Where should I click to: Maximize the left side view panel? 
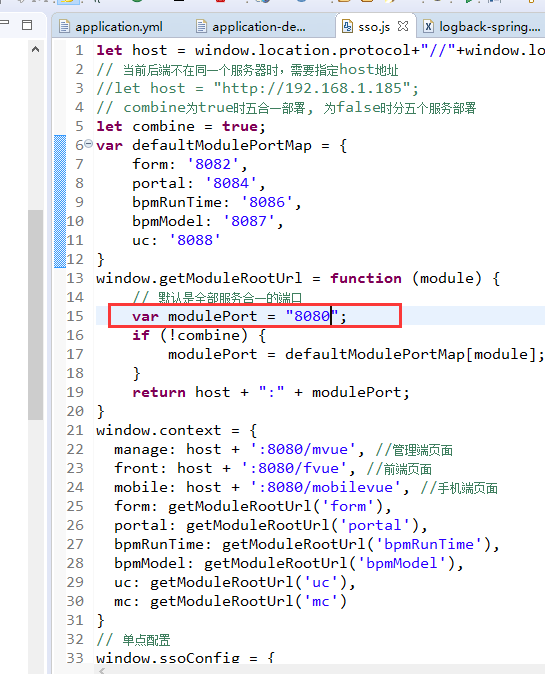(x=27, y=25)
